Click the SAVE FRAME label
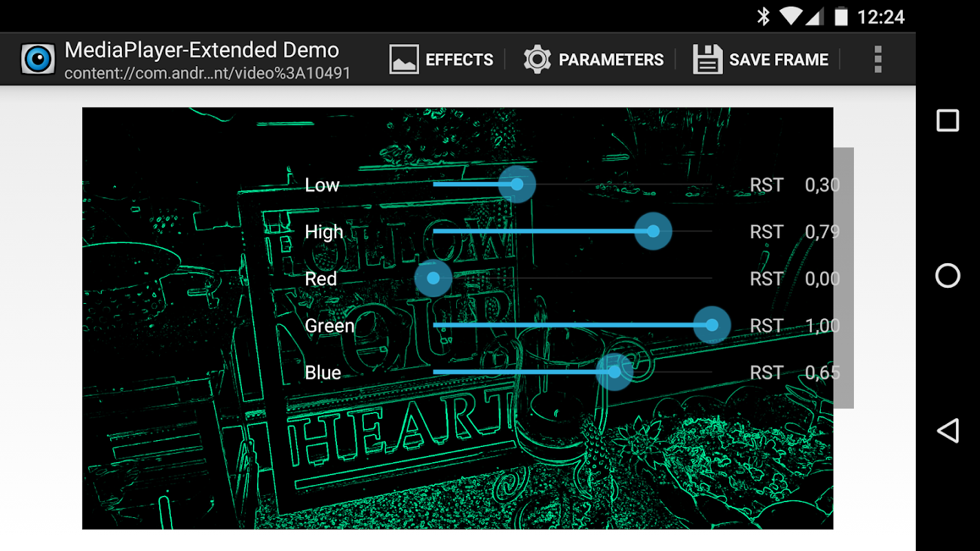This screenshot has height=551, width=980. [779, 60]
